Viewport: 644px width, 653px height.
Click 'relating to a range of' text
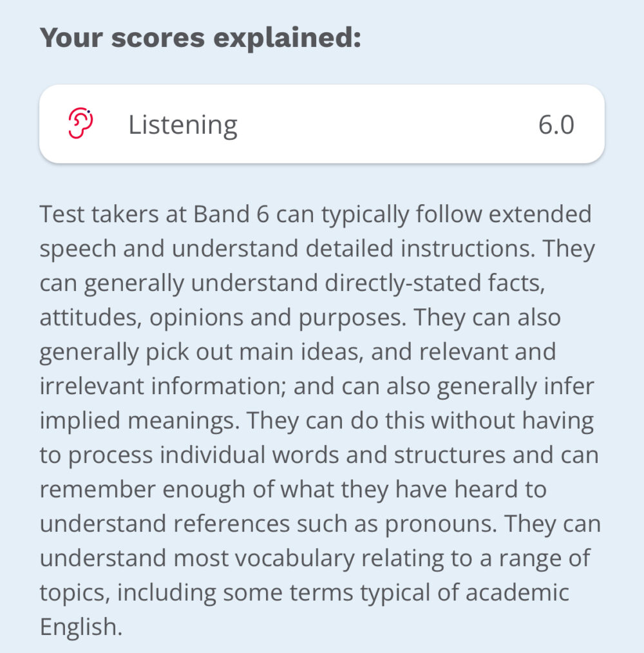pyautogui.click(x=476, y=558)
